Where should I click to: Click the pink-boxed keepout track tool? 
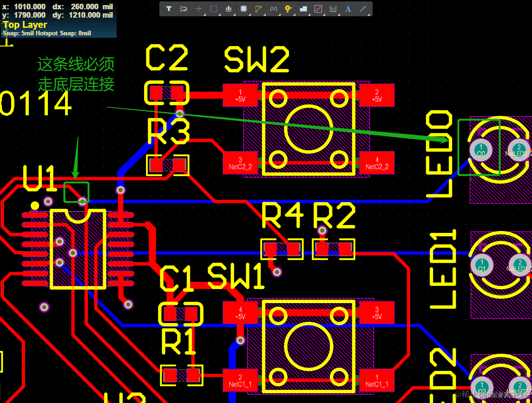point(318,9)
